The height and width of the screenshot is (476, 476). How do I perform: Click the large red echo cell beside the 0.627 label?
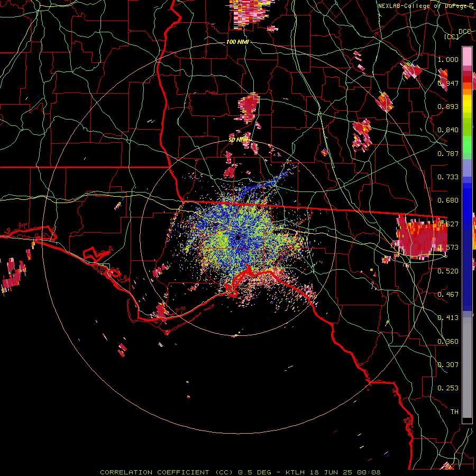422,237
